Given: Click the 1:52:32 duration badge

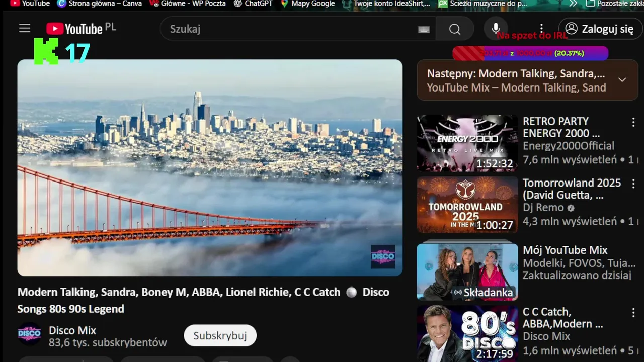Looking at the screenshot, I should 495,163.
